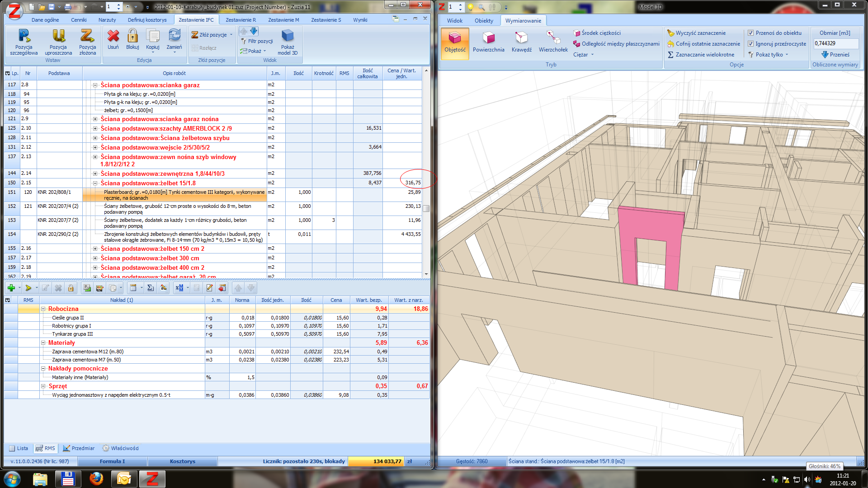Click the Zamień button

[175, 41]
